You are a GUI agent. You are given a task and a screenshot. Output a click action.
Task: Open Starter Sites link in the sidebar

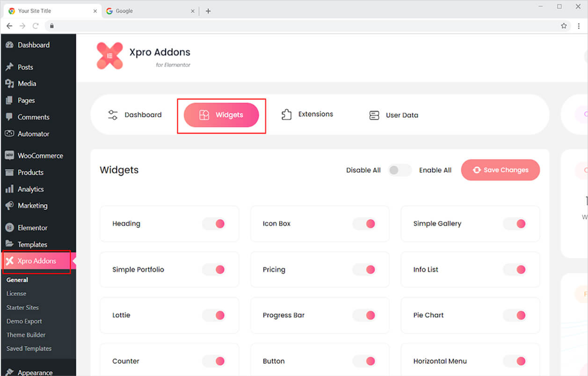(22, 308)
